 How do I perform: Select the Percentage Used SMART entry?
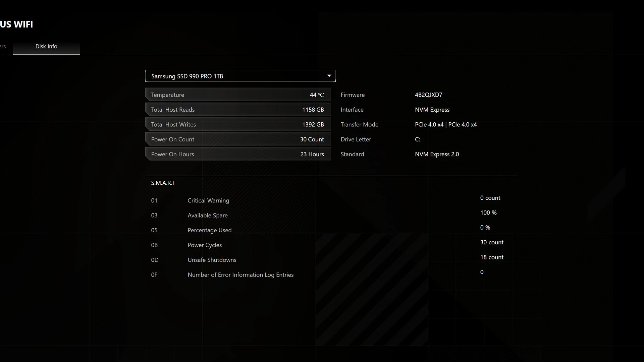tap(209, 230)
